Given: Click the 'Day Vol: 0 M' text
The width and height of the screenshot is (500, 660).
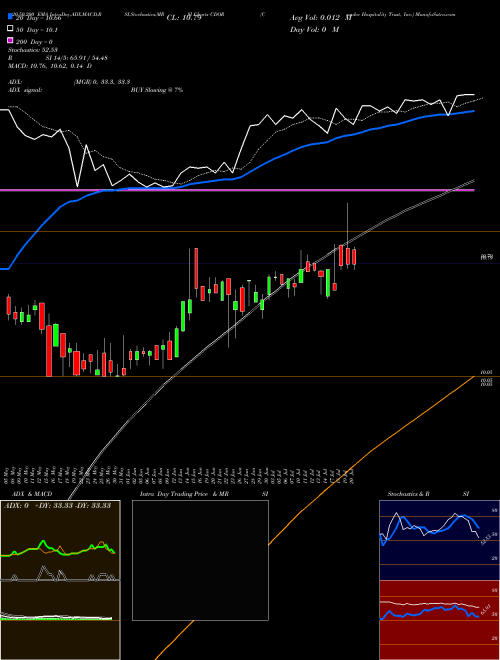Looking at the screenshot, I should [314, 29].
